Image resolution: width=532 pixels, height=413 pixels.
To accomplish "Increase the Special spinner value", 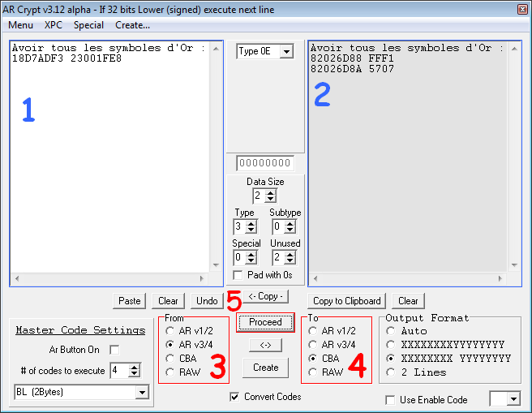I will tap(251, 255).
